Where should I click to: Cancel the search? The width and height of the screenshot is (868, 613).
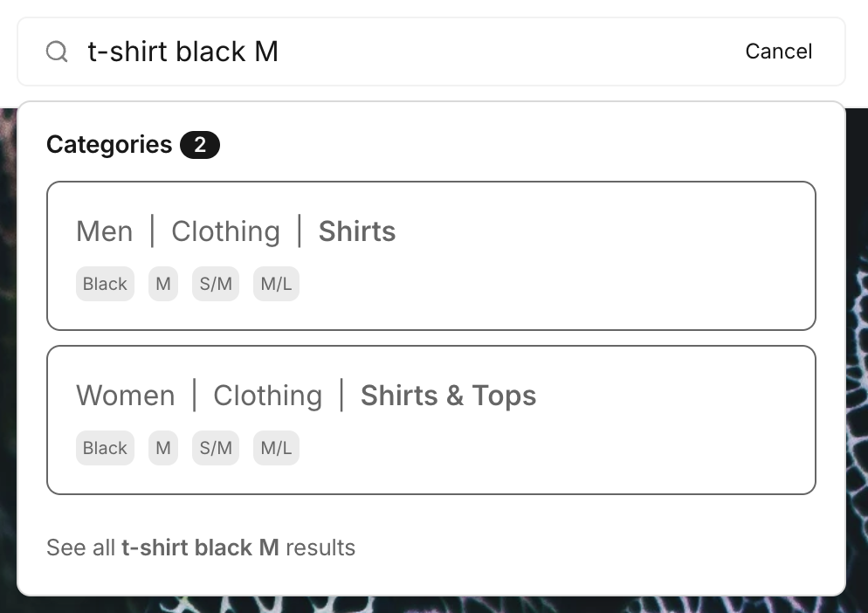tap(778, 52)
